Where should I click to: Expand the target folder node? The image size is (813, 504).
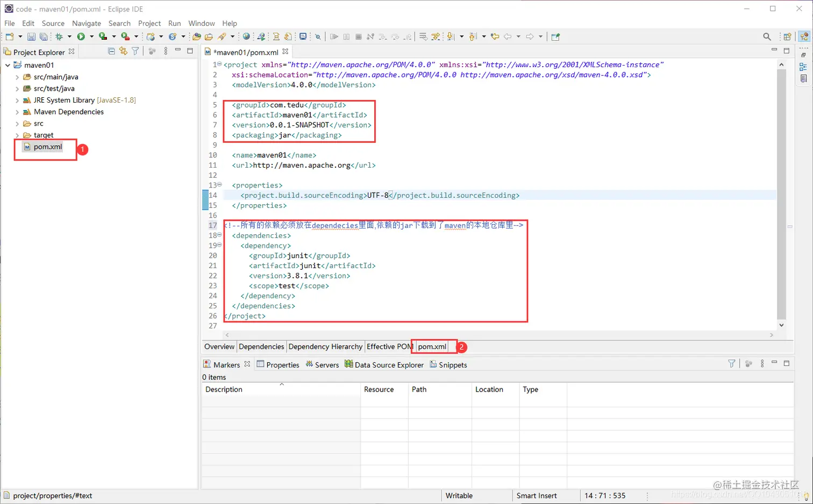(17, 135)
